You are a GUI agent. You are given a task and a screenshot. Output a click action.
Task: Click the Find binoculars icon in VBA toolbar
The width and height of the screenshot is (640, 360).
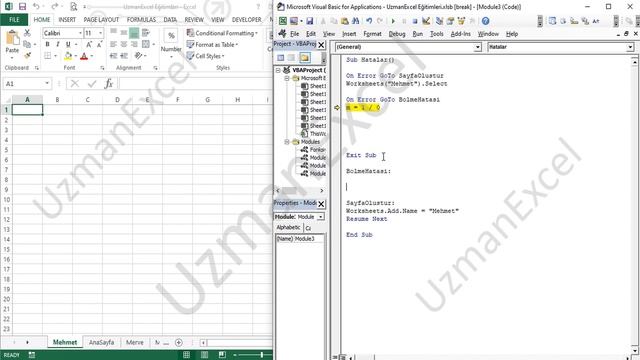(x=356, y=21)
